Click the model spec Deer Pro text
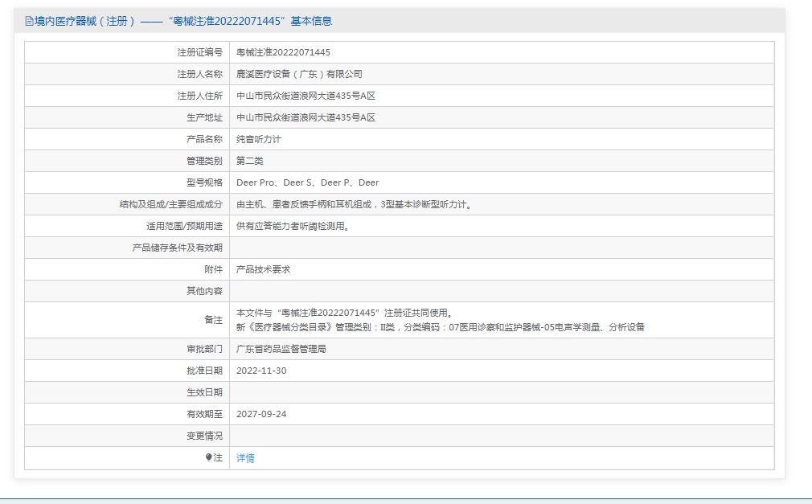Image resolution: width=812 pixels, height=504 pixels. tap(256, 182)
